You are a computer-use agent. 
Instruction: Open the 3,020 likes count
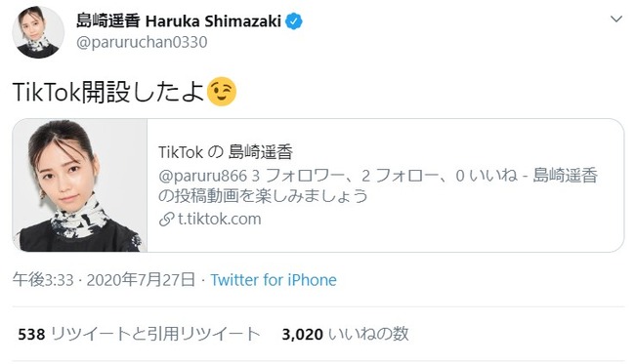click(x=303, y=334)
